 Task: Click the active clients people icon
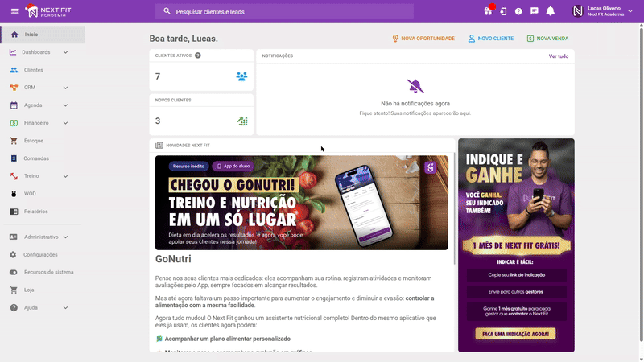[x=242, y=76]
